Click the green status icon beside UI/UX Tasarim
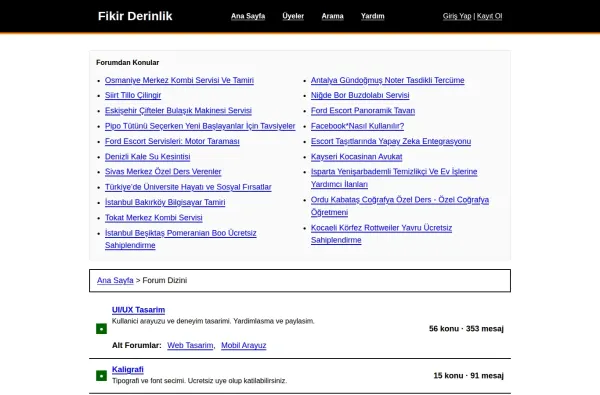 pyautogui.click(x=101, y=329)
